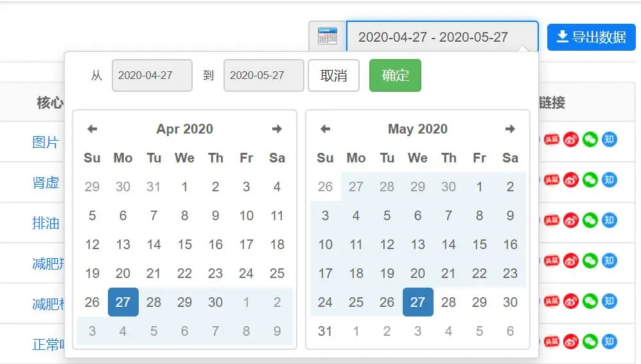Click the 从 start date input

(152, 76)
